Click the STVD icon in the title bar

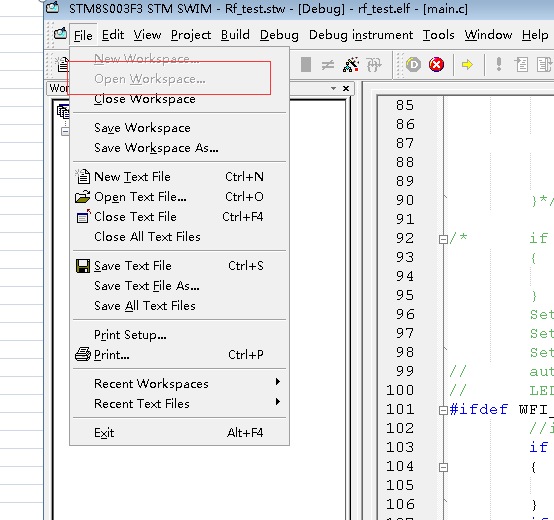[x=53, y=6]
